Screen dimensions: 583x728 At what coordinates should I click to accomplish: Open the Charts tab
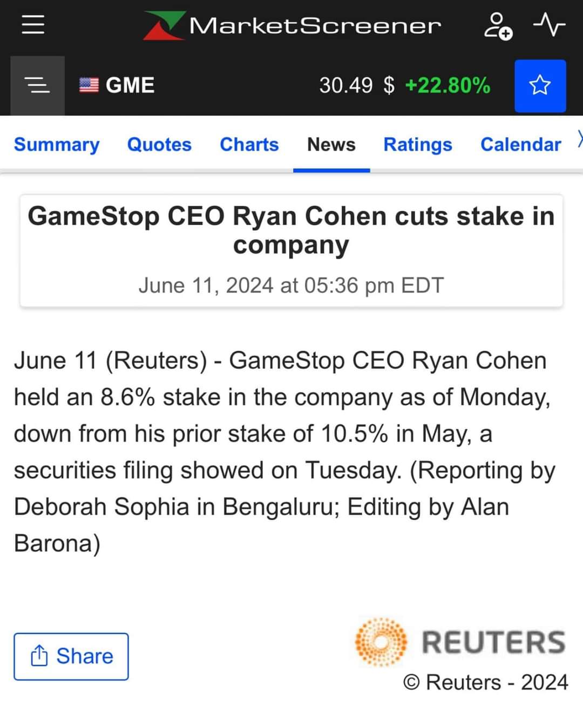click(x=249, y=145)
